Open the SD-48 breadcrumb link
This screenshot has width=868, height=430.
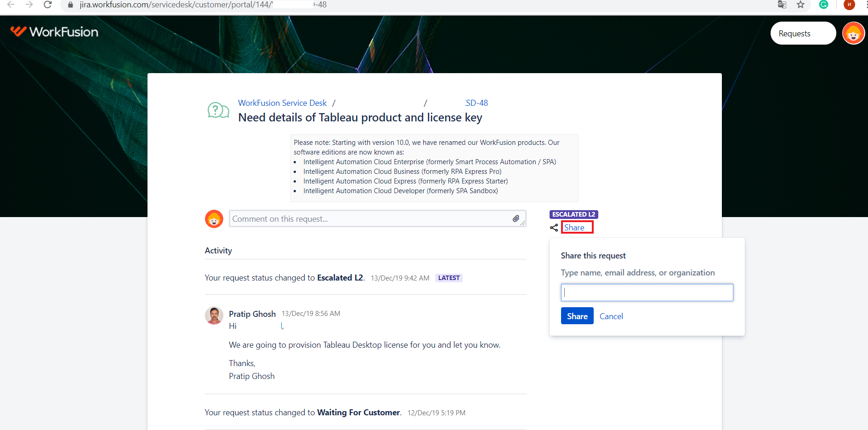477,103
